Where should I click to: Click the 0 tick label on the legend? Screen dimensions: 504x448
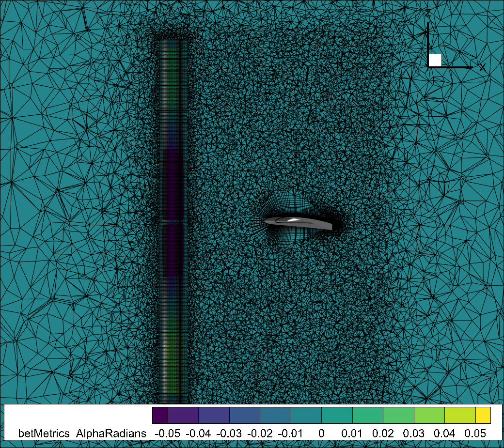pos(321,433)
